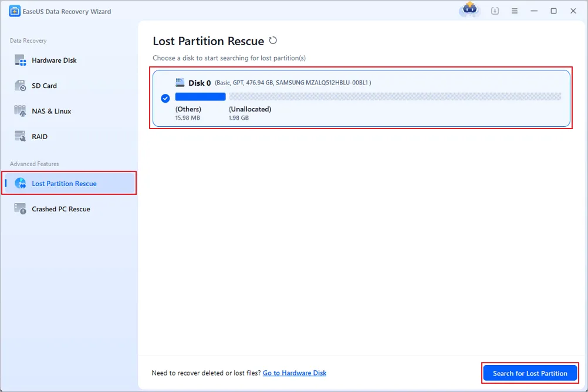Click the SD Card sidebar icon
The width and height of the screenshot is (588, 392).
click(x=21, y=86)
